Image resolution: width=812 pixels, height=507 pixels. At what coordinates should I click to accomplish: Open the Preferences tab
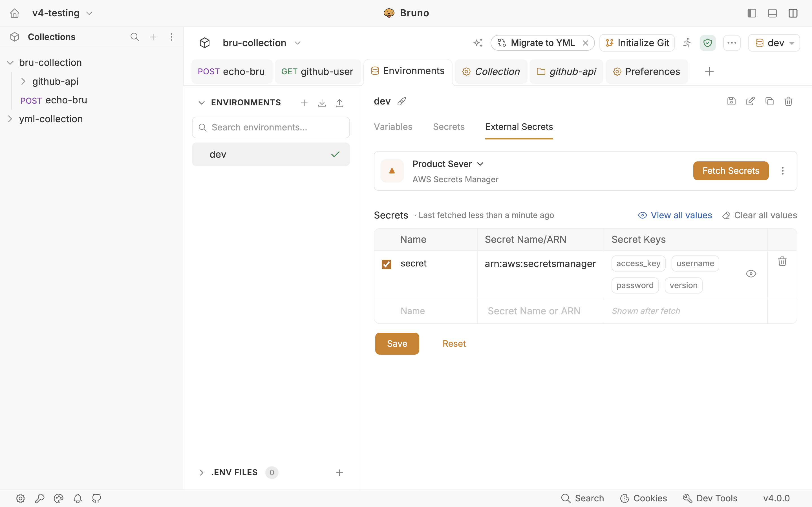(646, 72)
